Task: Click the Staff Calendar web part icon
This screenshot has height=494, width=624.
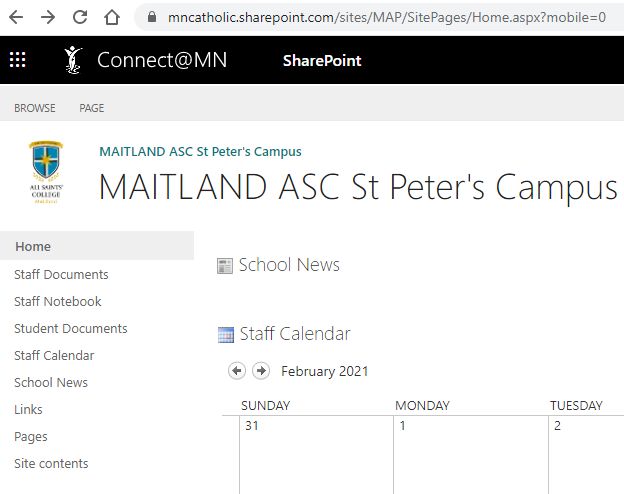Action: 226,335
